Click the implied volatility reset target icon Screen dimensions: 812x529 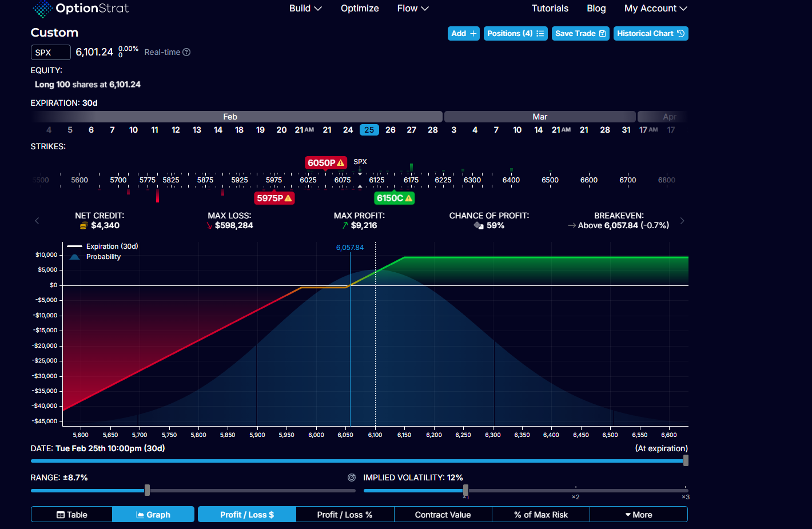click(352, 478)
